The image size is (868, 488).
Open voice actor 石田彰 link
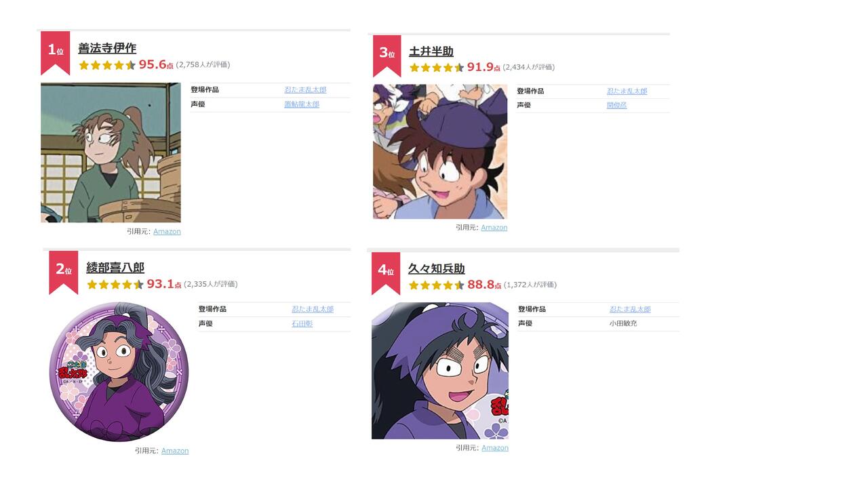(x=302, y=324)
